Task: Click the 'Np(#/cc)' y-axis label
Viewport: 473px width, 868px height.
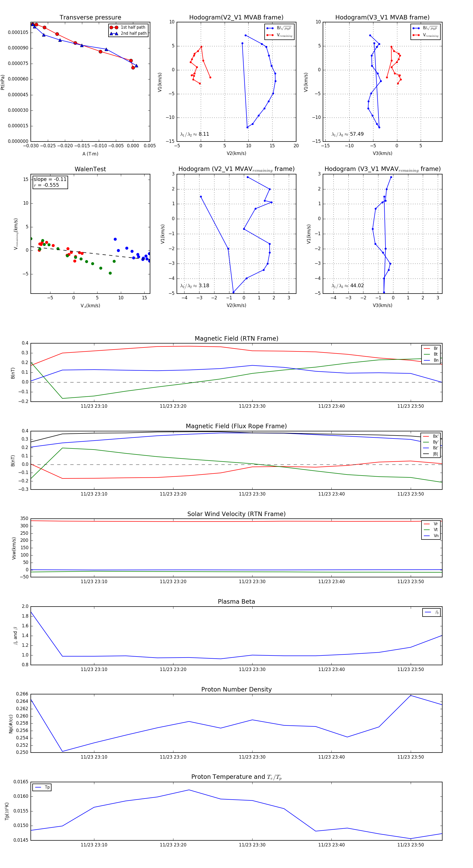Action: 11,723
